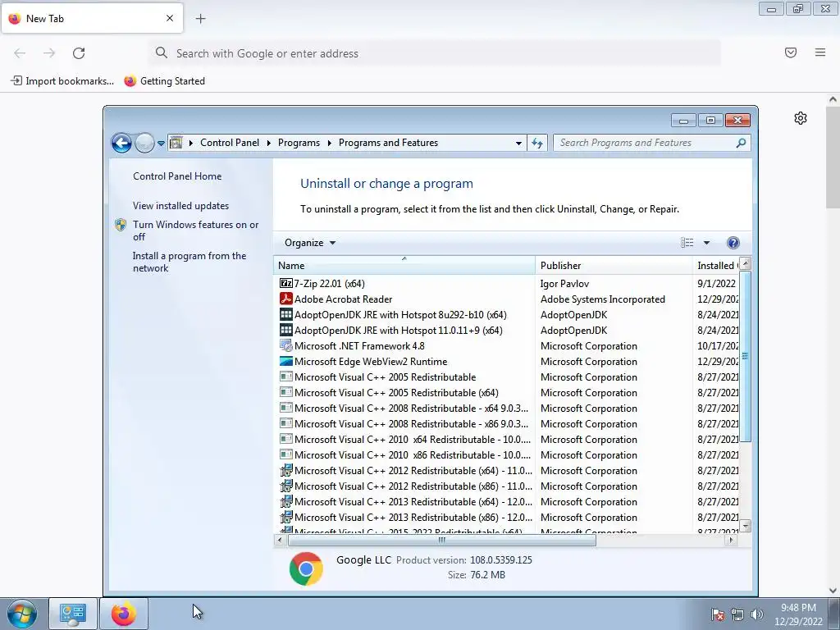The width and height of the screenshot is (840, 630).
Task: Click Visual C++ 2012 (x64) installer icon
Action: (x=286, y=470)
